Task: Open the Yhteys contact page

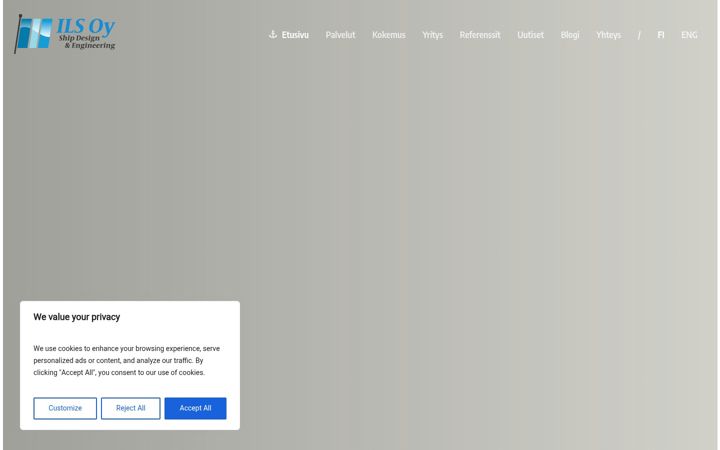Action: tap(608, 35)
